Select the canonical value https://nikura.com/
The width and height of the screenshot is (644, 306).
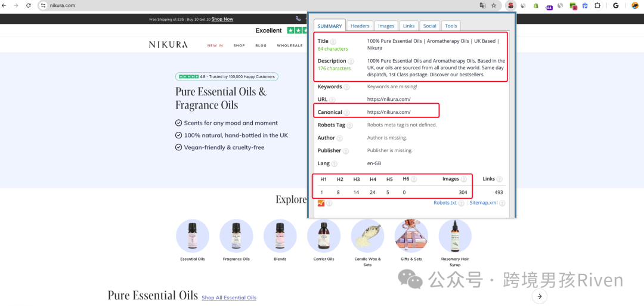[x=389, y=112]
